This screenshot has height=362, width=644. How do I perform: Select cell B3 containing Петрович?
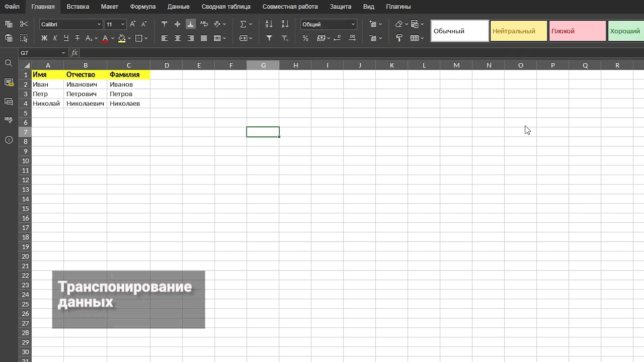pyautogui.click(x=85, y=94)
